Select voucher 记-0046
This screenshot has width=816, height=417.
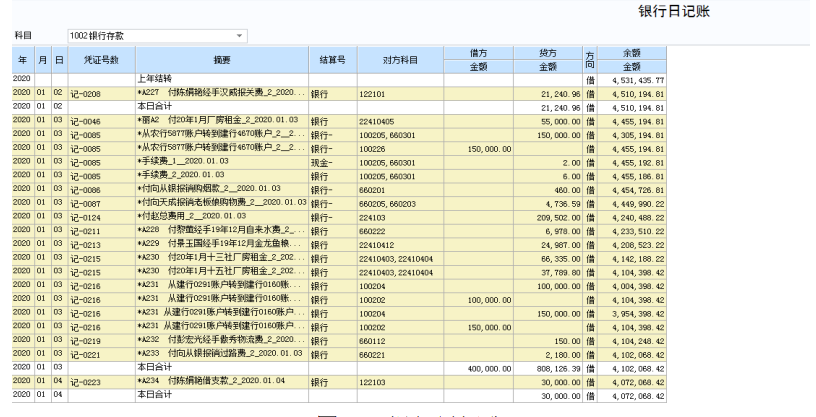tap(101, 121)
